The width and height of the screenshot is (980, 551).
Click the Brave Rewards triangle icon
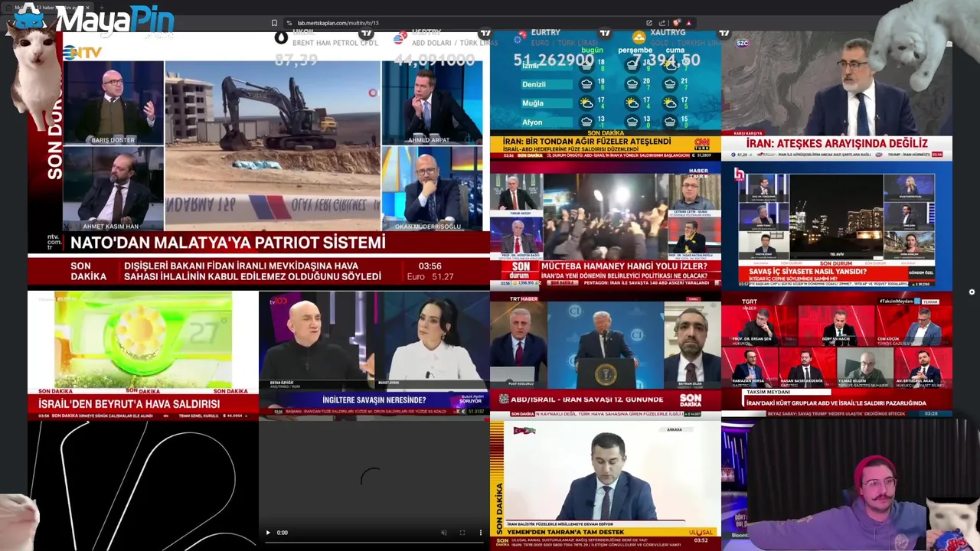click(x=688, y=23)
